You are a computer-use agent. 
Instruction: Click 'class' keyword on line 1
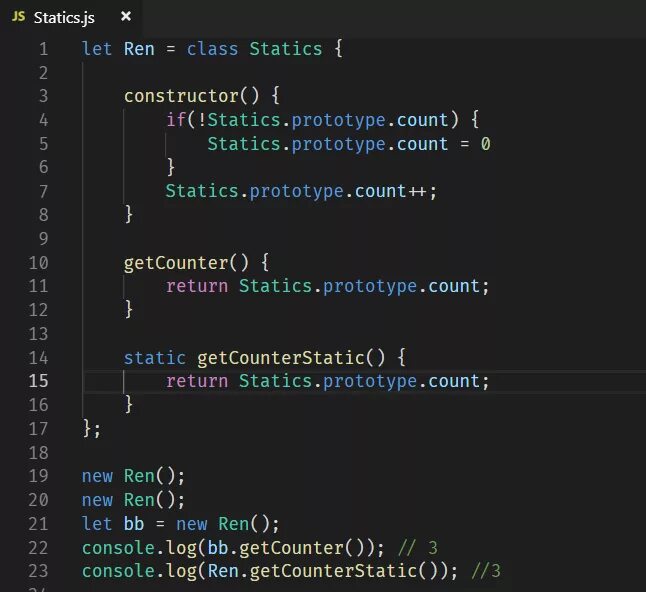pos(212,49)
